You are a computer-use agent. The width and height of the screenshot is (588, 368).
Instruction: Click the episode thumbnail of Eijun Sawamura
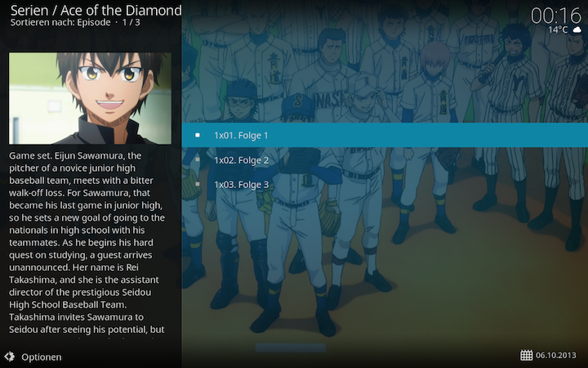coord(90,98)
